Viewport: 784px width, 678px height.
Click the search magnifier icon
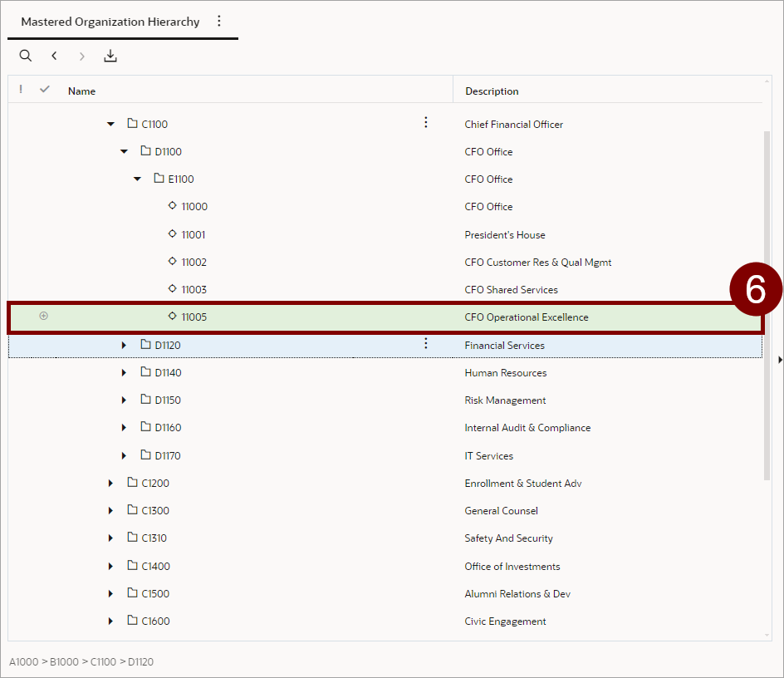click(26, 56)
